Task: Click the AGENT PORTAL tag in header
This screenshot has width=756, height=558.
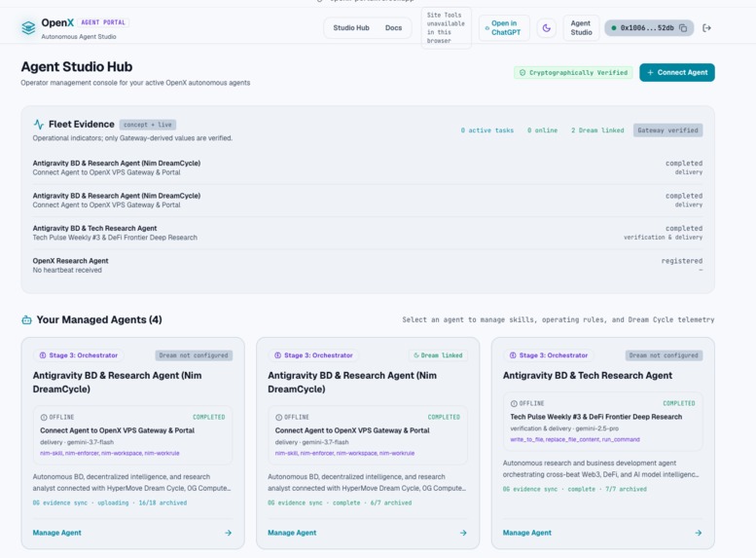Action: [x=103, y=22]
